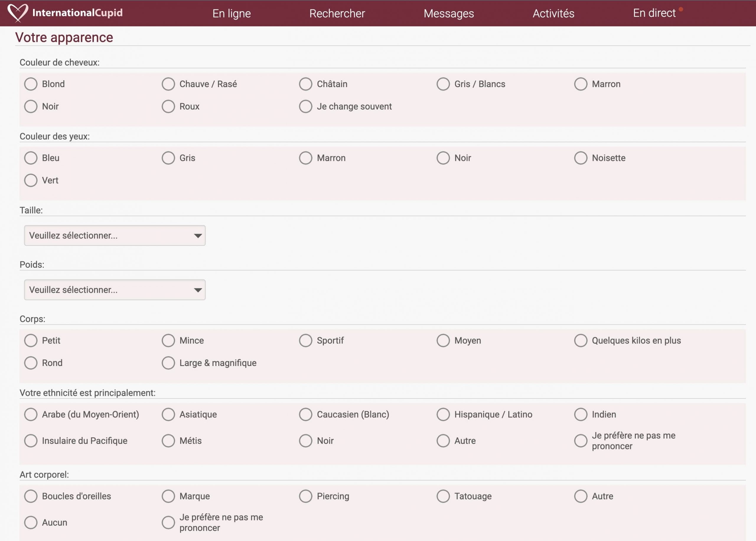The width and height of the screenshot is (756, 541).
Task: Choose Large & magnifique body type
Action: [168, 363]
